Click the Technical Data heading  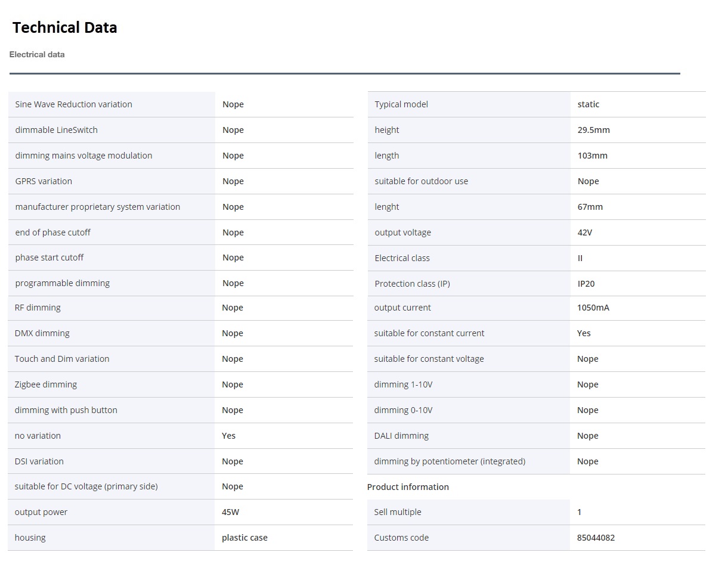(64, 27)
